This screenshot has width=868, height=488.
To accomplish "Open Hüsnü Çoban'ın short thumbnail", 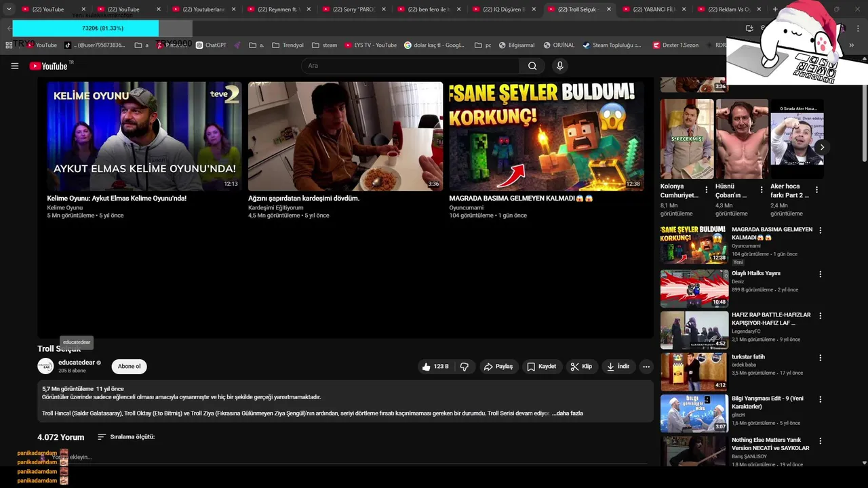I will click(742, 139).
